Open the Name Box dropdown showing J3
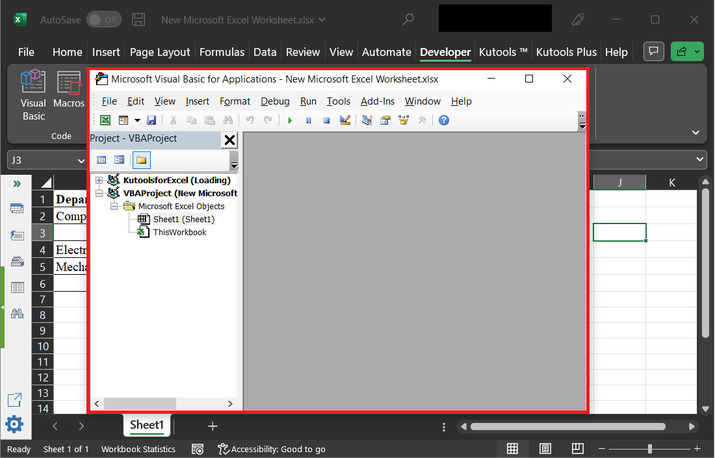Image resolution: width=715 pixels, height=458 pixels. click(x=81, y=161)
